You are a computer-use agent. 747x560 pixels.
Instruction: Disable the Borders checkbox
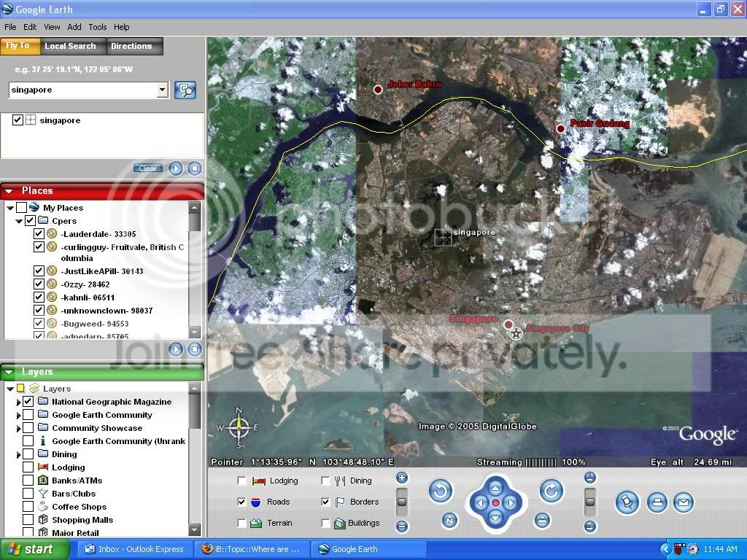tap(325, 502)
